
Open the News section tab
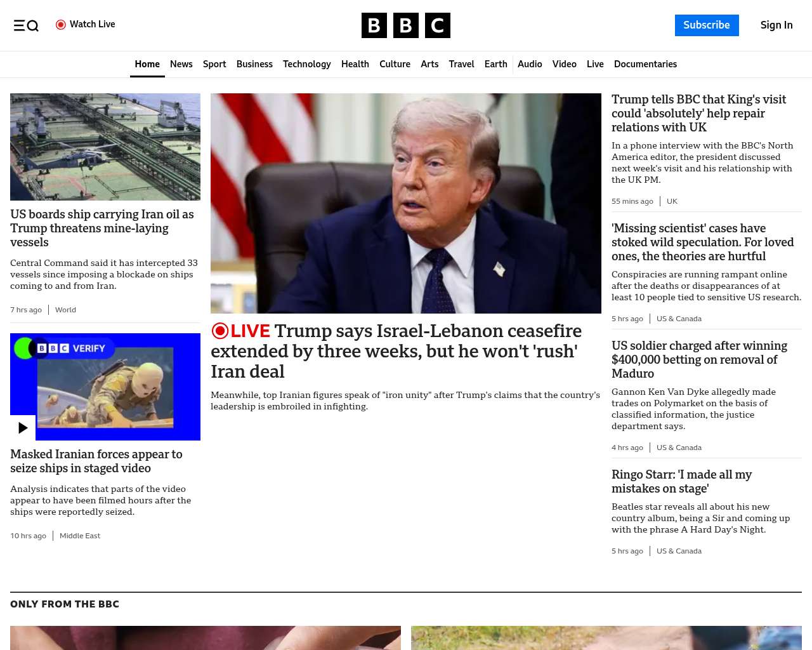click(x=181, y=64)
